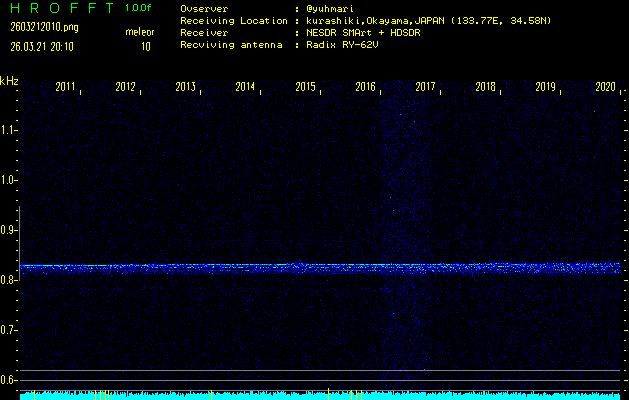Click the kHz axis unit label
This screenshot has width=629, height=400.
(x=9, y=81)
